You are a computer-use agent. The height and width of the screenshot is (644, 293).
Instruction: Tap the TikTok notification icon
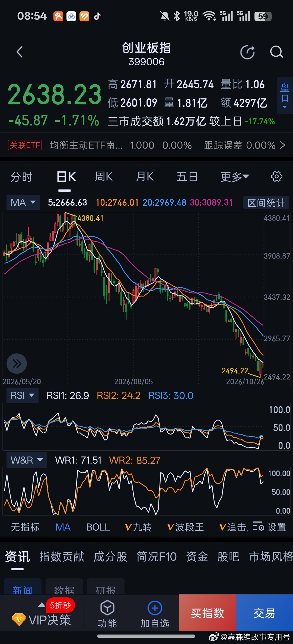(97, 16)
